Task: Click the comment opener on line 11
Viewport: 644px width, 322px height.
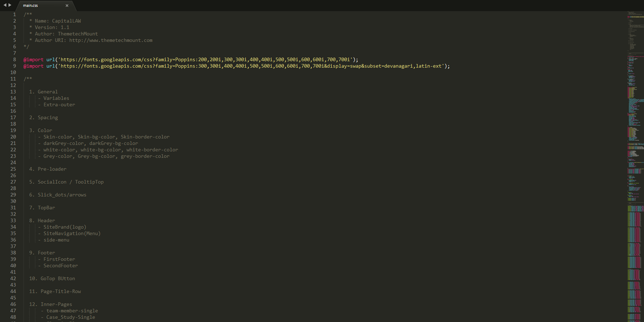Action: tap(28, 79)
